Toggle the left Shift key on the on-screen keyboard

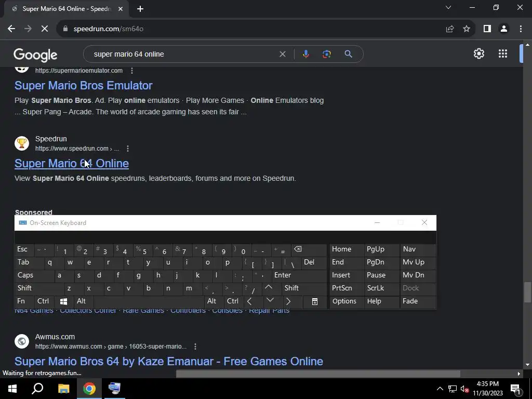coord(39,288)
